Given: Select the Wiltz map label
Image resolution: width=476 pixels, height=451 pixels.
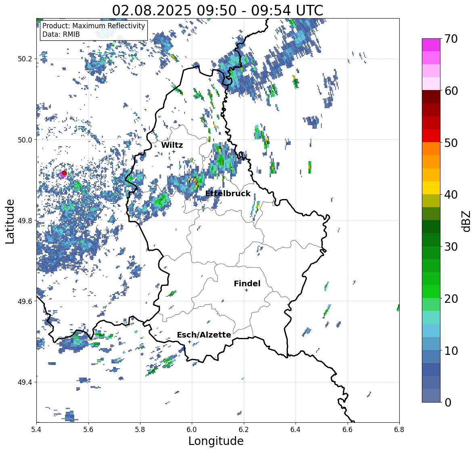Looking at the screenshot, I should (172, 145).
